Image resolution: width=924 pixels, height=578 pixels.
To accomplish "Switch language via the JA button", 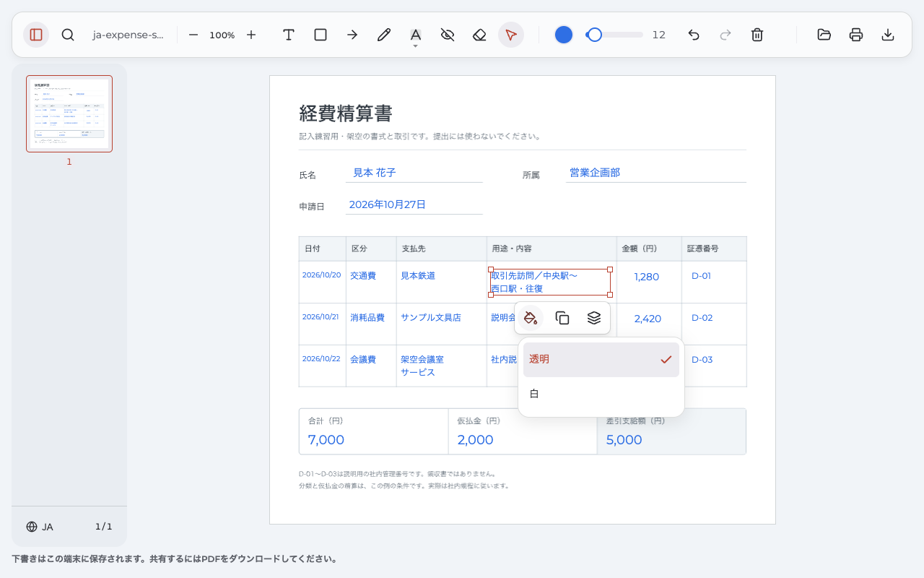I will tap(40, 527).
